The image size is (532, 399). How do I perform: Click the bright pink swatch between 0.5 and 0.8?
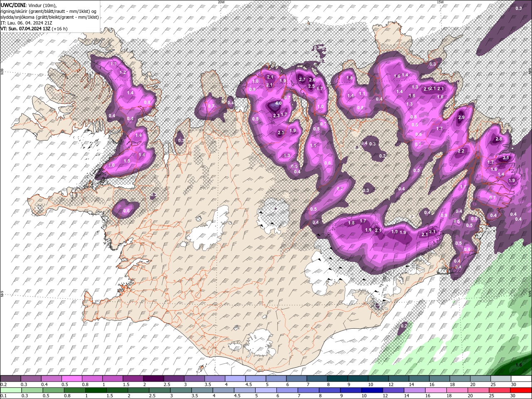(72, 379)
